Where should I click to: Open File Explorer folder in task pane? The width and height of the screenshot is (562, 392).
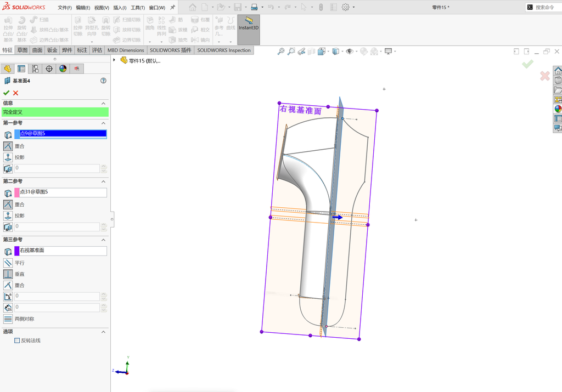pos(558,90)
